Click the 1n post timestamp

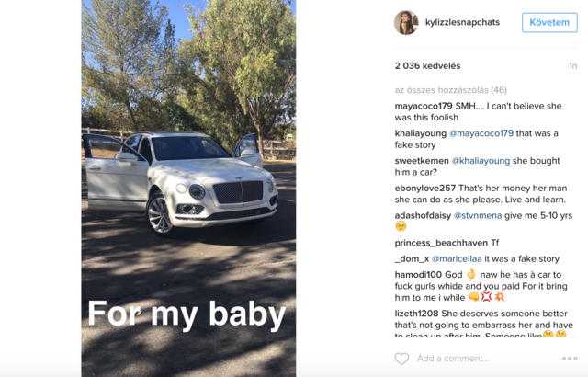coord(572,66)
